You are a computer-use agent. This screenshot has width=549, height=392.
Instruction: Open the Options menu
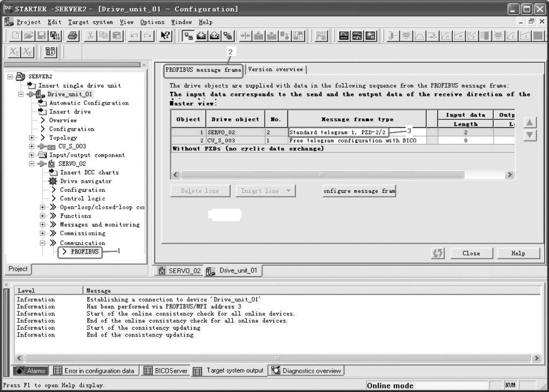pos(152,22)
